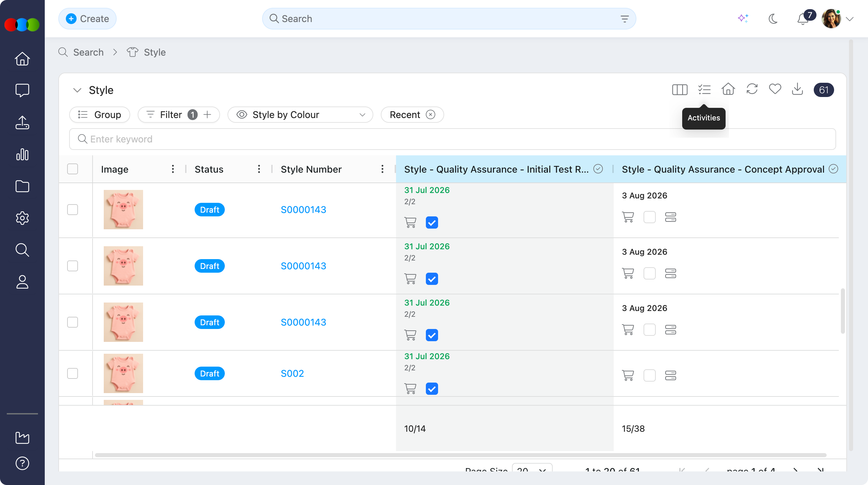Click the baby onesie thumbnail in S002 row
868x485 pixels.
(x=123, y=373)
